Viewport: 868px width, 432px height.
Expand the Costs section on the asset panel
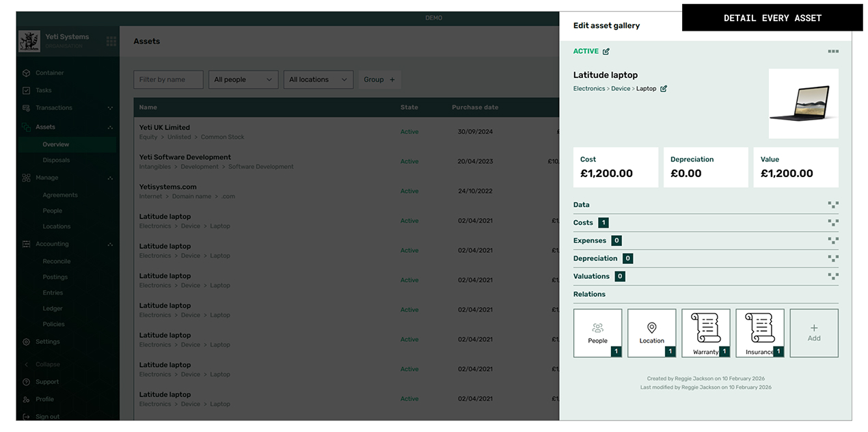833,222
